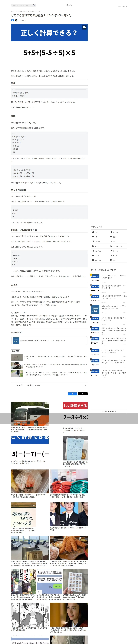Screen dimensions: 138x644
Task: Open next article about ナイキ プーマ ranking
Action: pyautogui.click(x=49, y=374)
